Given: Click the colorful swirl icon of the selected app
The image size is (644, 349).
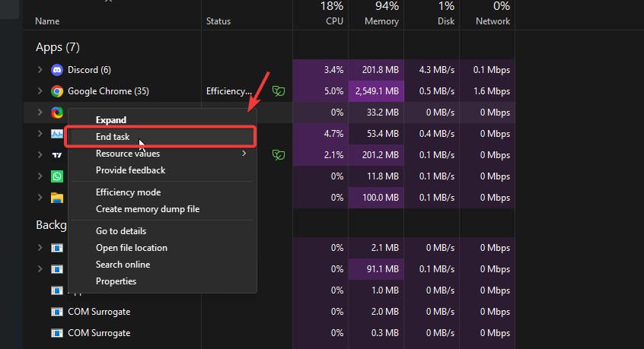Looking at the screenshot, I should tap(56, 113).
